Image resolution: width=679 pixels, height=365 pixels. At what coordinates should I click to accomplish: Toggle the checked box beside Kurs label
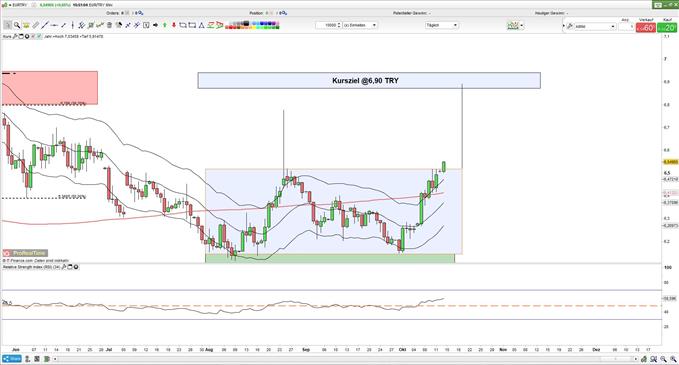tap(39, 36)
